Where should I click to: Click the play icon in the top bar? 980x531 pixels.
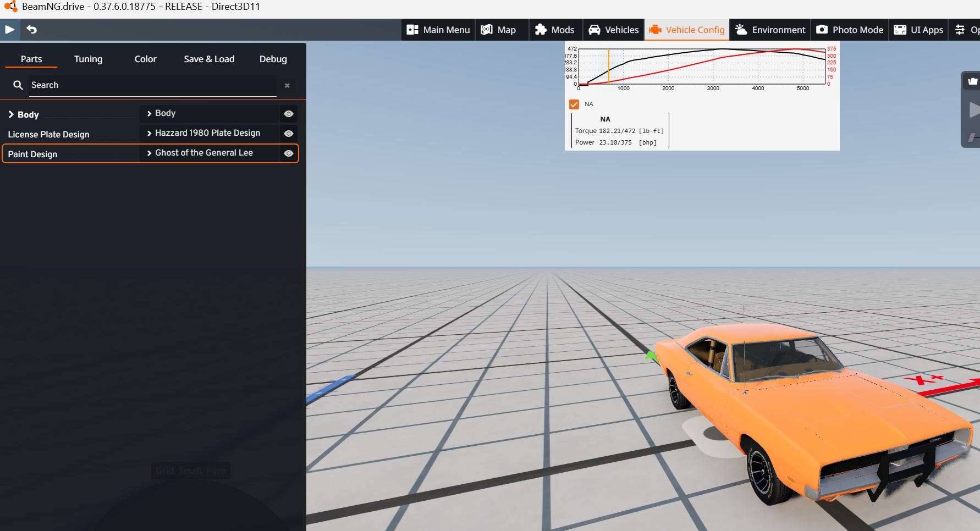(x=10, y=30)
